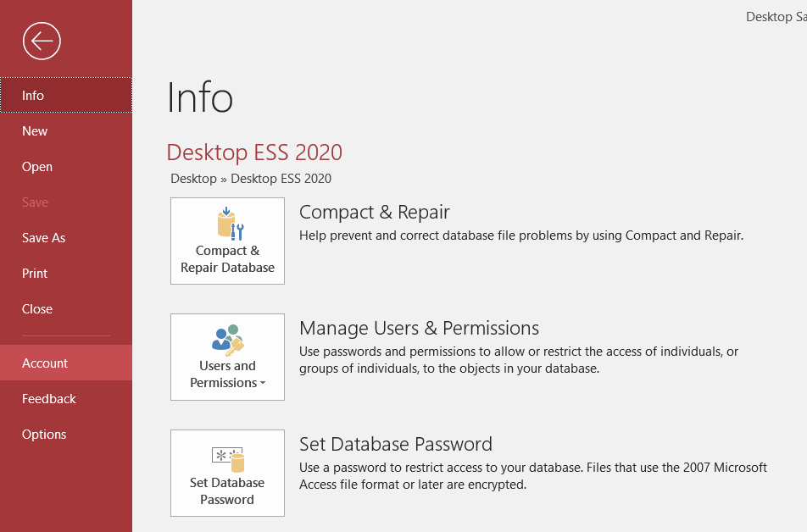Open the Feedback page

point(66,399)
